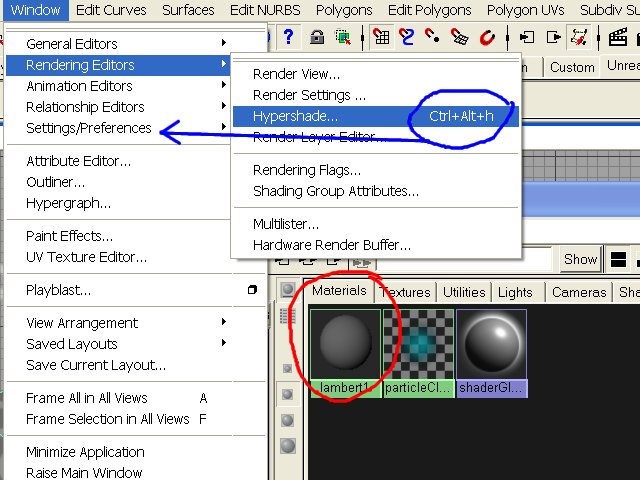This screenshot has width=640, height=480.
Task: Toggle the construction history icon
Action: coord(579,38)
